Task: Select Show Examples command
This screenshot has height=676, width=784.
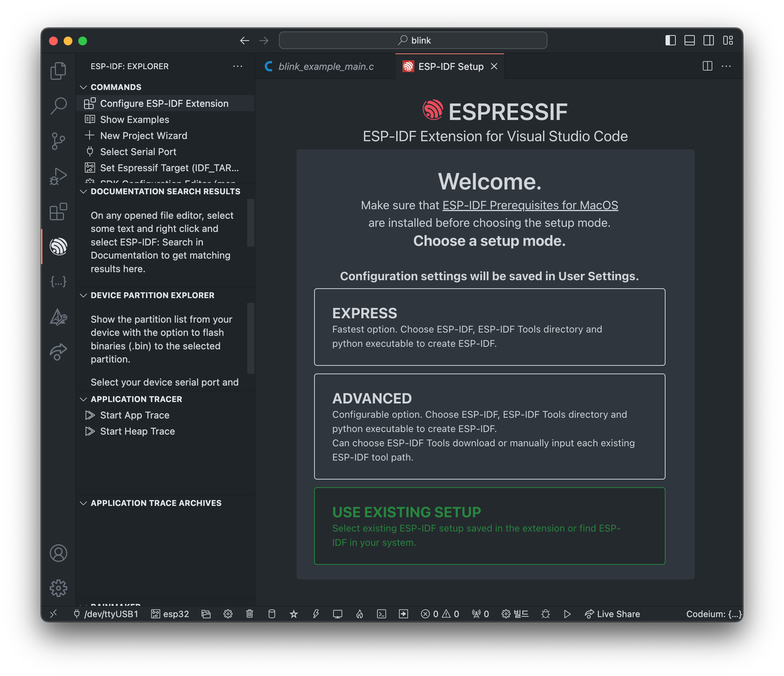Action: coord(134,120)
